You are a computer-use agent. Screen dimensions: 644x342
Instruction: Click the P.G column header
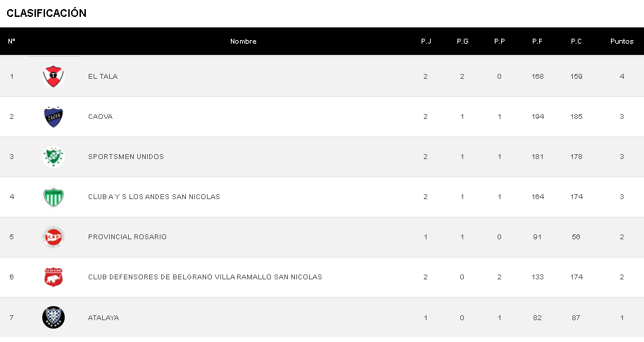(462, 42)
